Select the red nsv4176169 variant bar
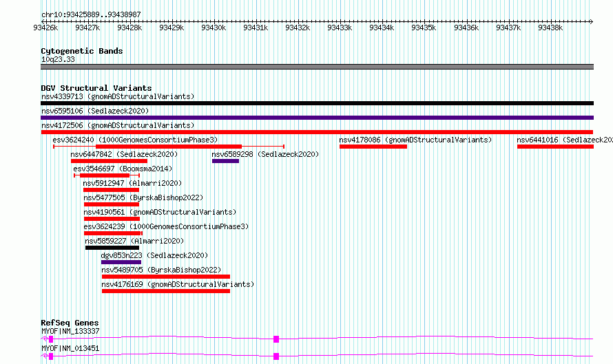This screenshot has width=613, height=364. coord(166,291)
